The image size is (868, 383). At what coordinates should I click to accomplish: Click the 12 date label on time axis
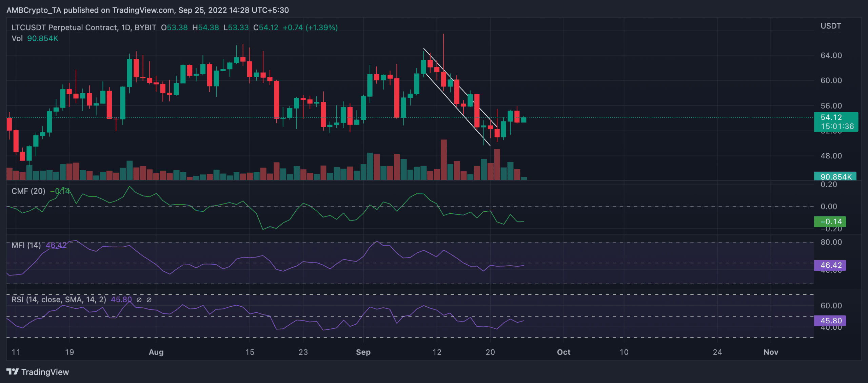pyautogui.click(x=437, y=352)
